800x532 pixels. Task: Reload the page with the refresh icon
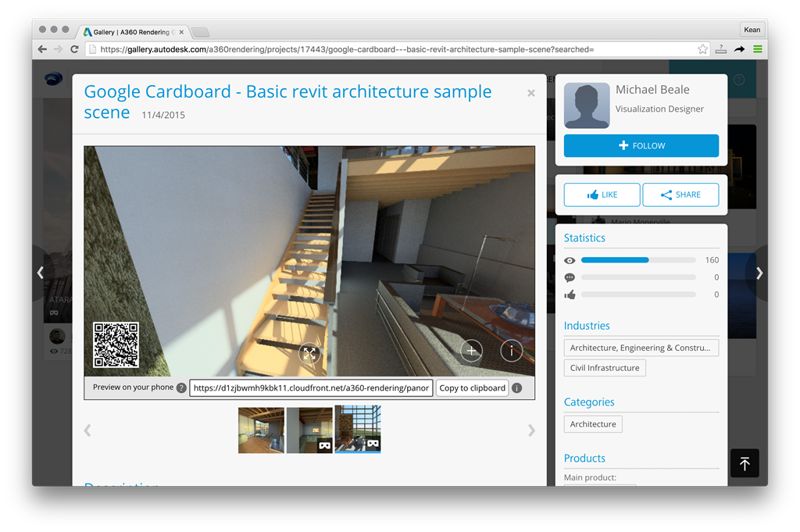(74, 49)
